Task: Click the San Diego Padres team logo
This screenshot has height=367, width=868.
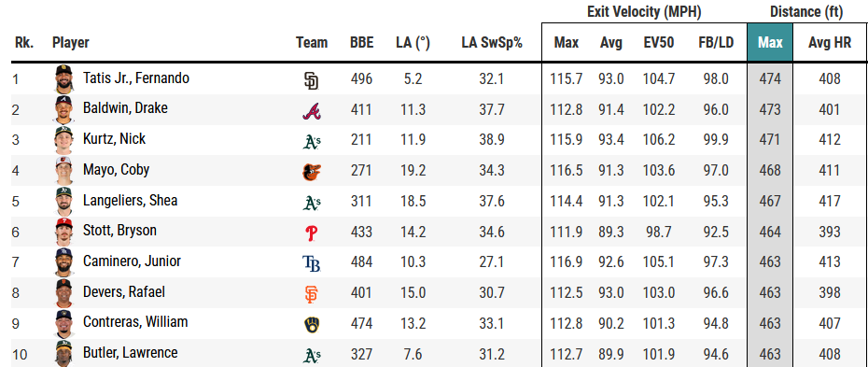Action: click(312, 81)
